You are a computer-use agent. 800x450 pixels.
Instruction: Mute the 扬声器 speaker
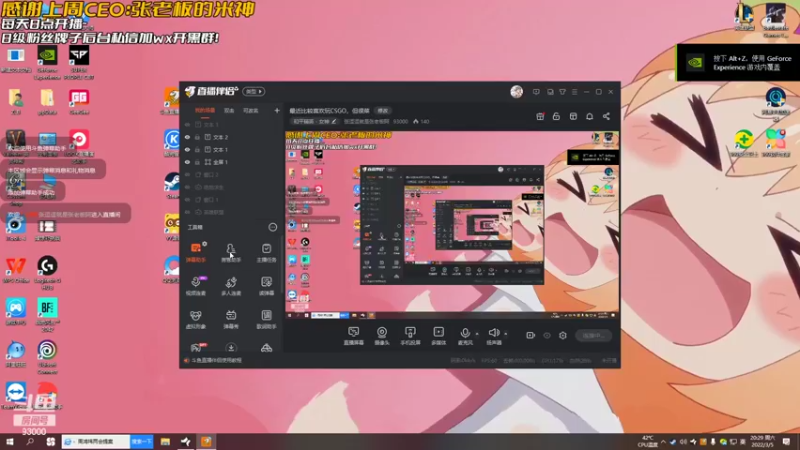pyautogui.click(x=493, y=336)
